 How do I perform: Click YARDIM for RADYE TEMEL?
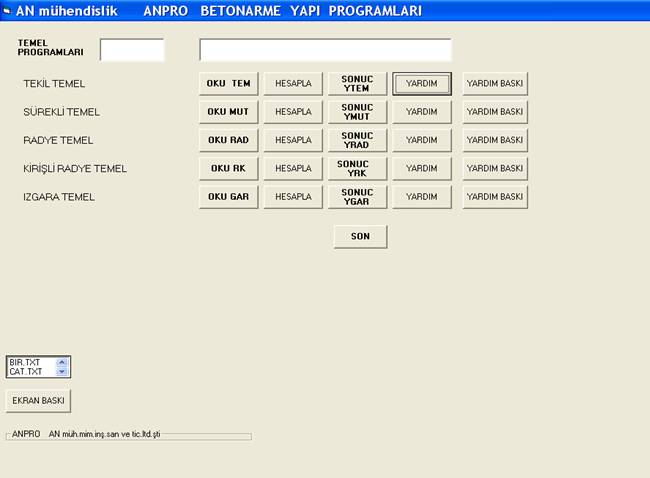[422, 140]
